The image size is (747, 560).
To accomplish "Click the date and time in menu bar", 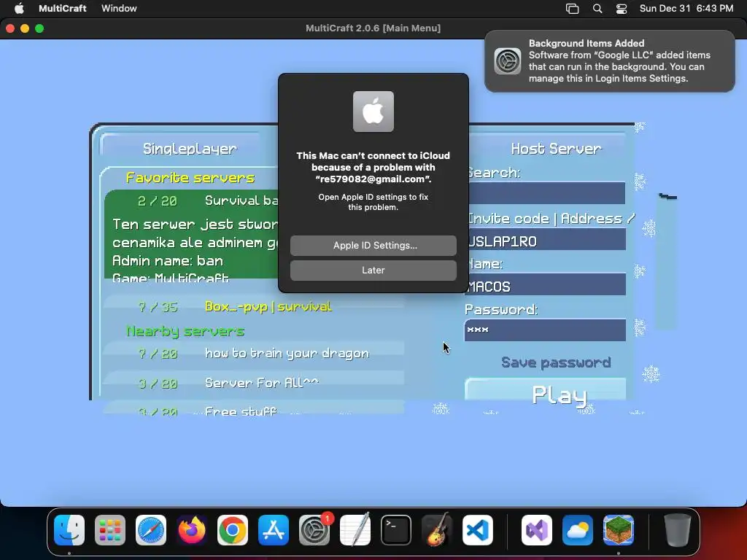I will (686, 8).
